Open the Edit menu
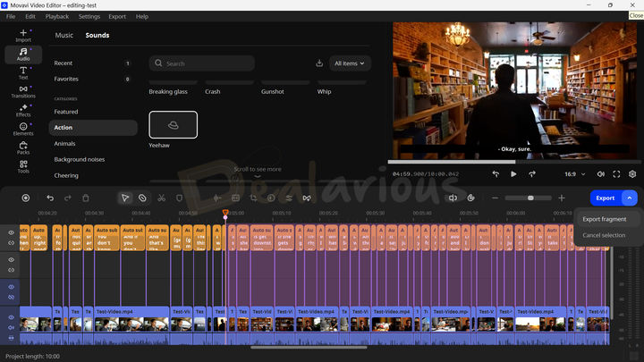Viewport: 644px width, 362px height. [x=30, y=16]
